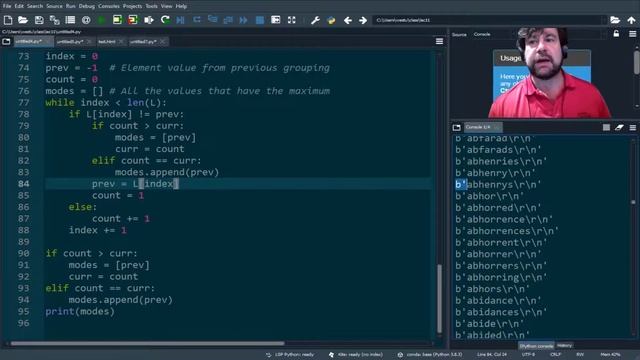Change to parent directory with the up arrow
Viewport: 640px width, 360px height.
click(x=631, y=20)
